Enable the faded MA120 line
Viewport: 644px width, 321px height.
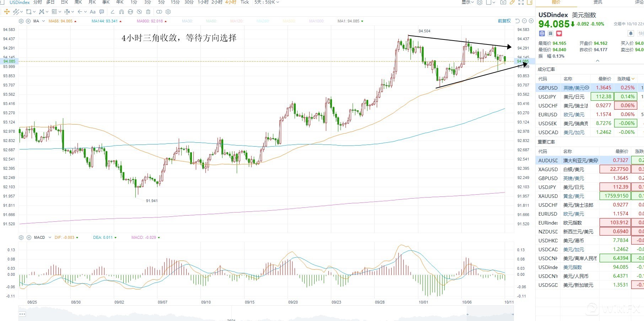(x=237, y=21)
